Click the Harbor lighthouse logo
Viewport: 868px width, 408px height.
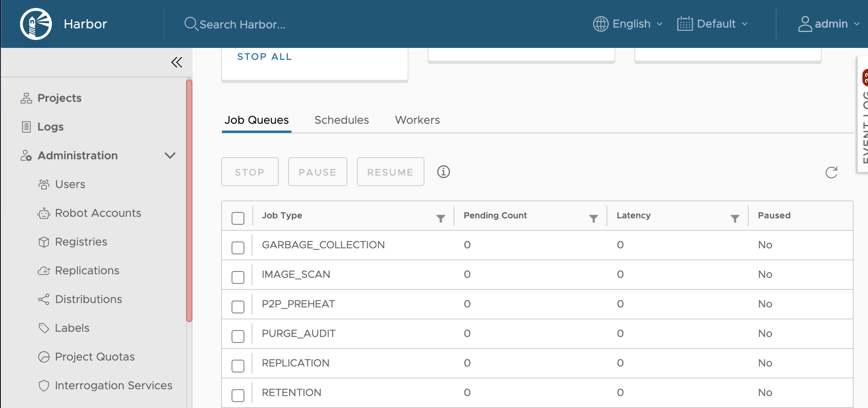pos(36,24)
